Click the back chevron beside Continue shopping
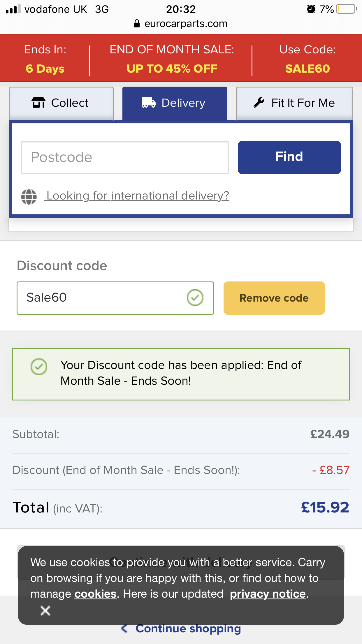Screen dimensions: 362x644 coord(124,629)
